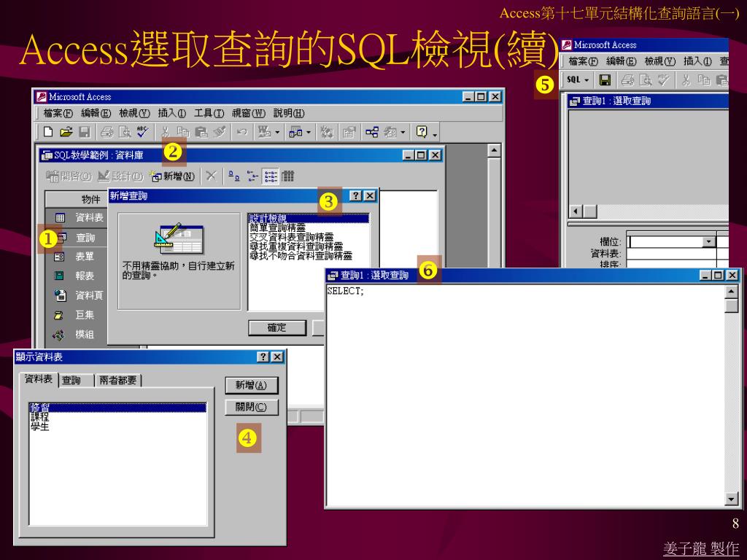Click the Print icon in main Access toolbar
The image size is (747, 560).
coord(107,132)
